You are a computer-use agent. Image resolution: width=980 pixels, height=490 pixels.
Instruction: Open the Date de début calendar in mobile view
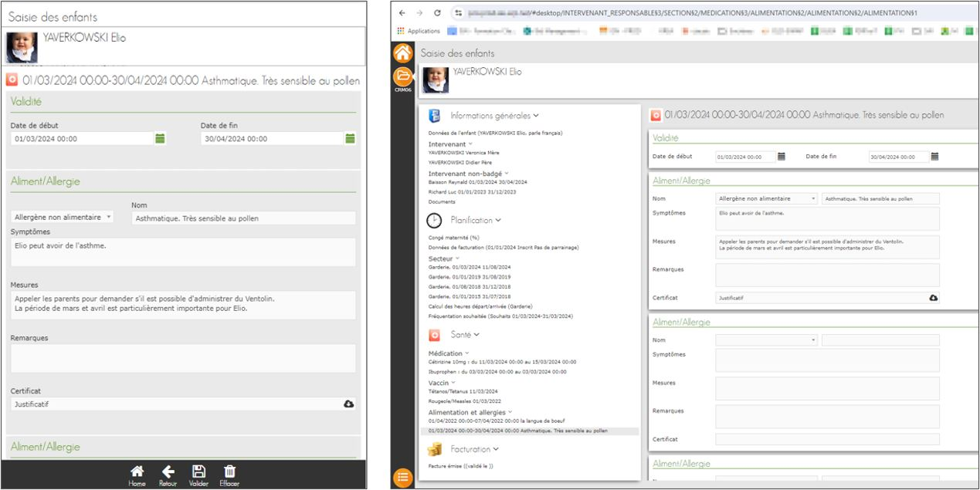pos(161,139)
